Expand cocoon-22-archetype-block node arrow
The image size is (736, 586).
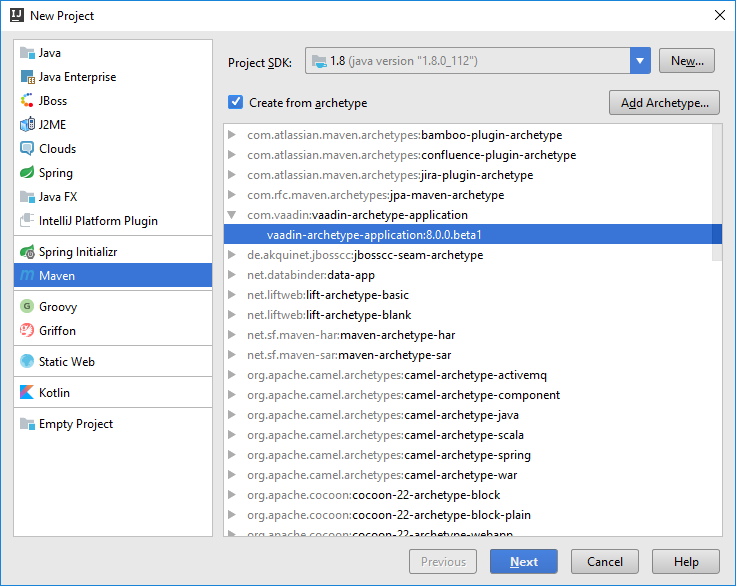click(x=231, y=495)
